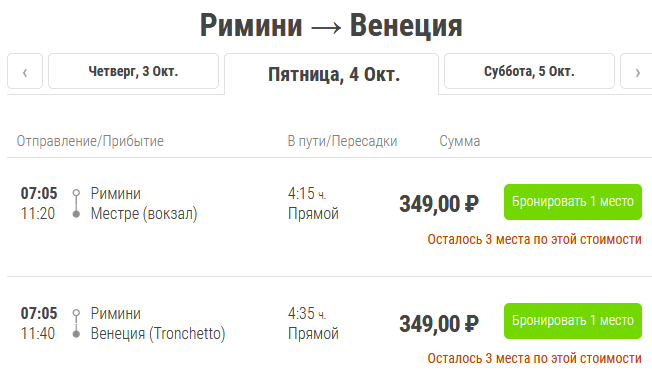Click the 349,00 ₽ price for Mestre trip
This screenshot has height=377, width=652.
click(x=439, y=204)
